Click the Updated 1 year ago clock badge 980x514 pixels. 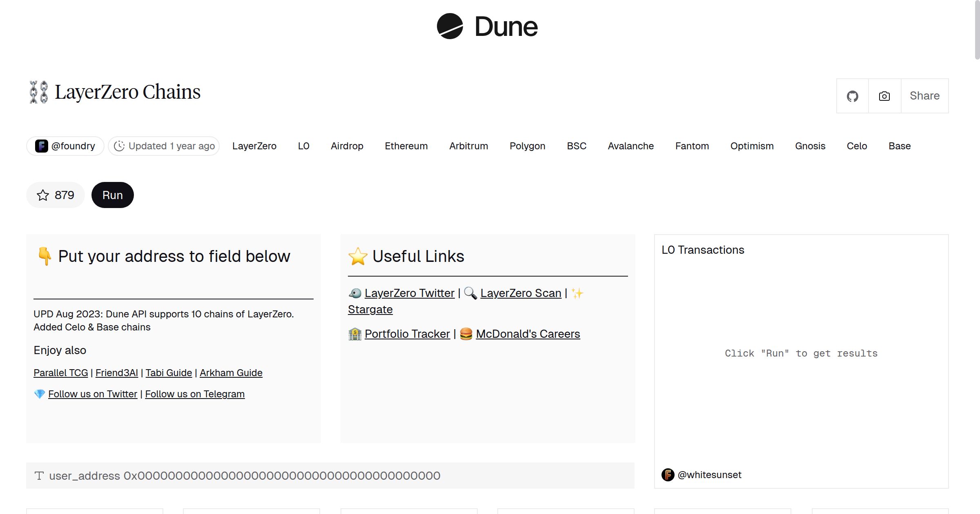pos(164,146)
